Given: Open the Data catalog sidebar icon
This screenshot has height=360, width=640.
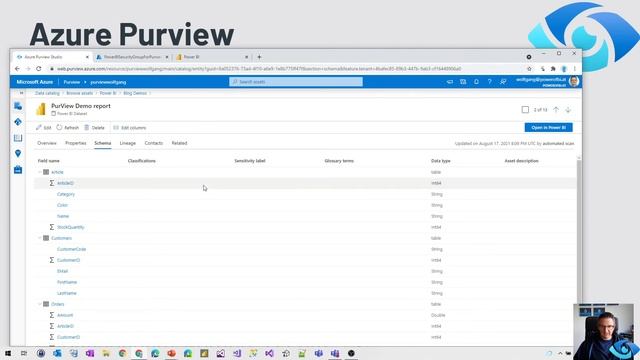Looking at the screenshot, I should [x=18, y=106].
